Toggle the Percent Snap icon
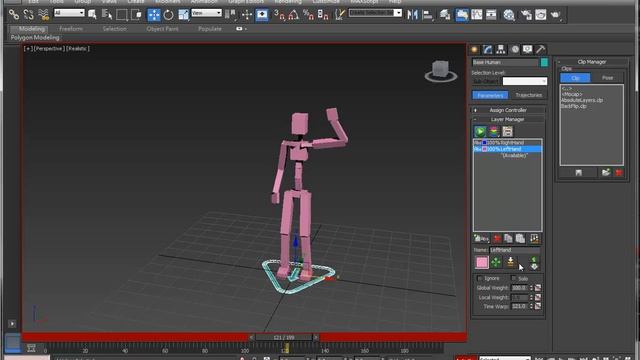Viewport: 640px width, 360px height. (308, 15)
